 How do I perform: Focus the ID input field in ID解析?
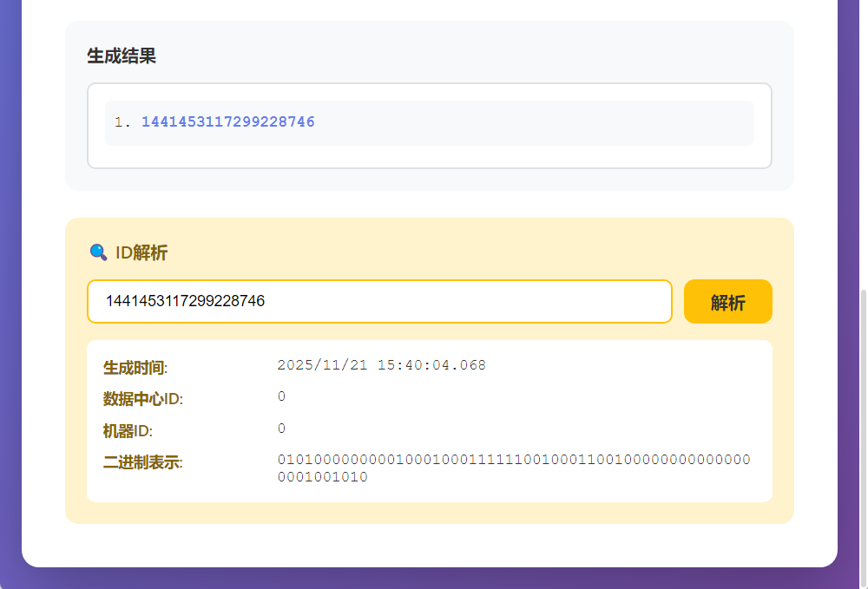pyautogui.click(x=379, y=301)
